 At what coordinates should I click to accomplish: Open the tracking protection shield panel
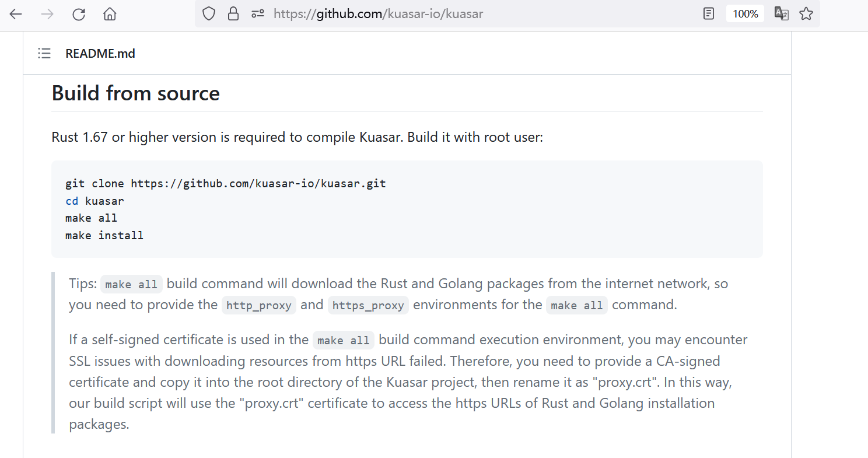[x=209, y=14]
